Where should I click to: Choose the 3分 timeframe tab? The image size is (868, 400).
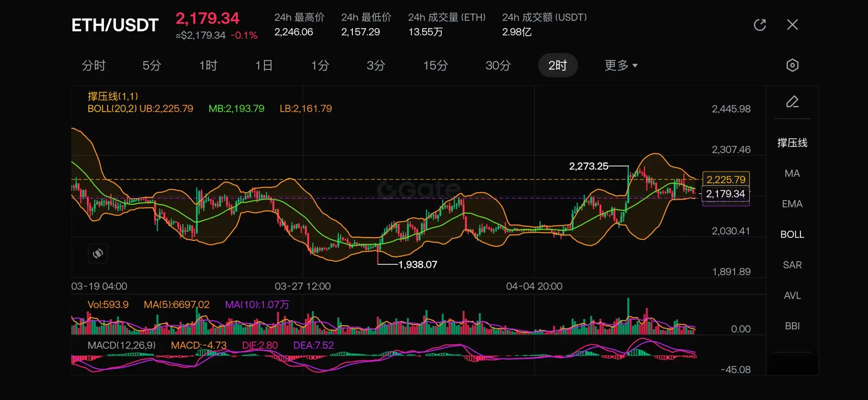(376, 65)
